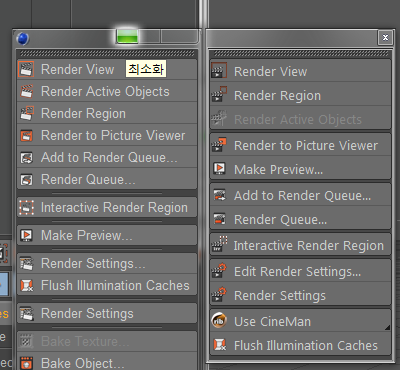Select Render Queue... text in right menu
This screenshot has width=400, height=370.
pyautogui.click(x=280, y=219)
